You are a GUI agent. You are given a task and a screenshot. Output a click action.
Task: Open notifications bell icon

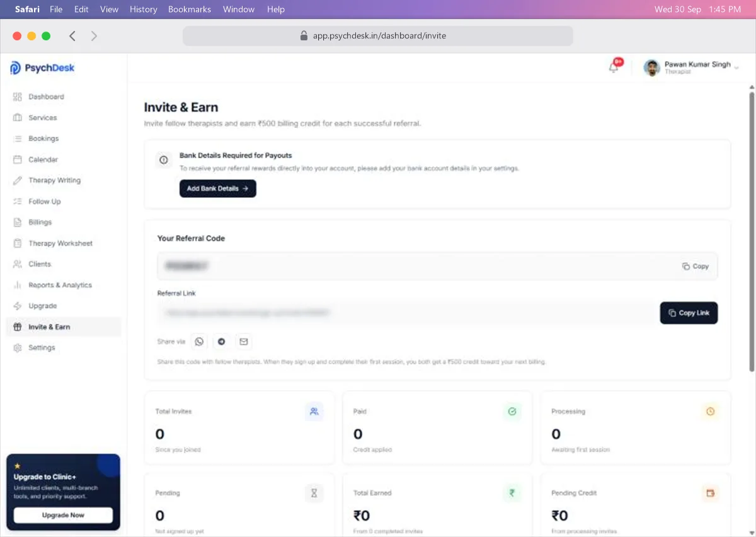(614, 67)
